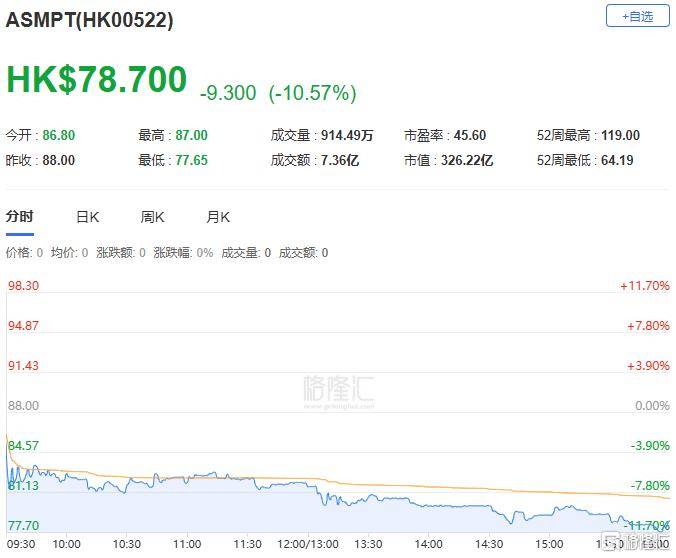
Task: Open the 日K daily chart tab
Action: click(88, 216)
